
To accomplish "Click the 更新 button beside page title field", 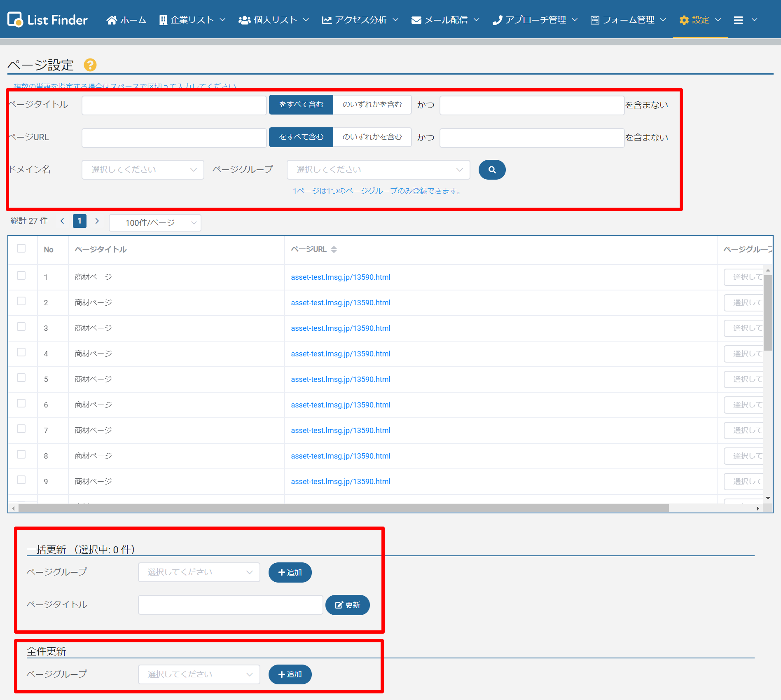I will (347, 605).
